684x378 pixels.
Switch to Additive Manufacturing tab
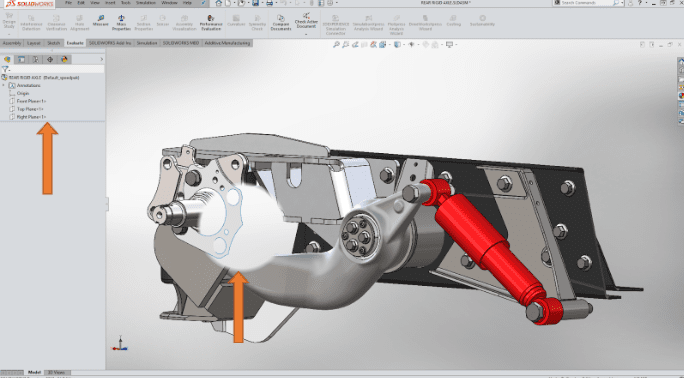click(x=227, y=43)
